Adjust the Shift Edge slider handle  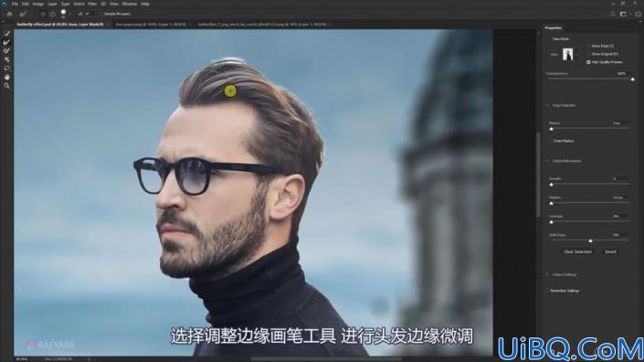[590, 240]
